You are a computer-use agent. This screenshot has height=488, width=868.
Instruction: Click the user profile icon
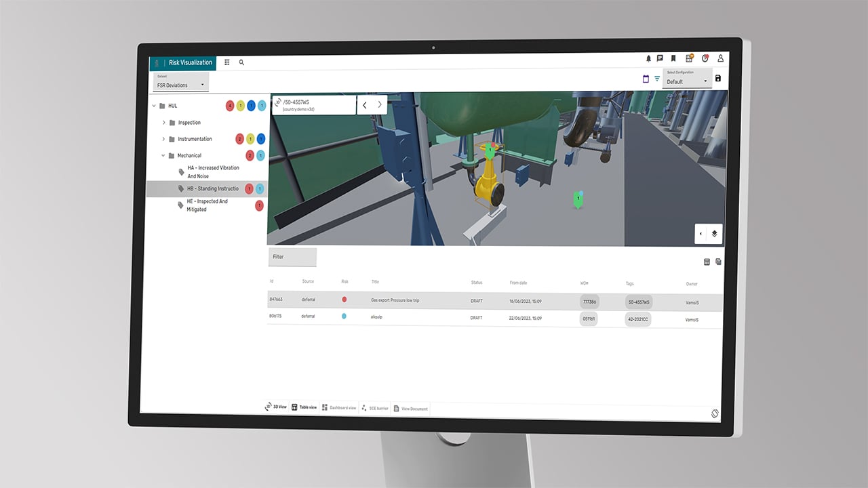tap(720, 59)
